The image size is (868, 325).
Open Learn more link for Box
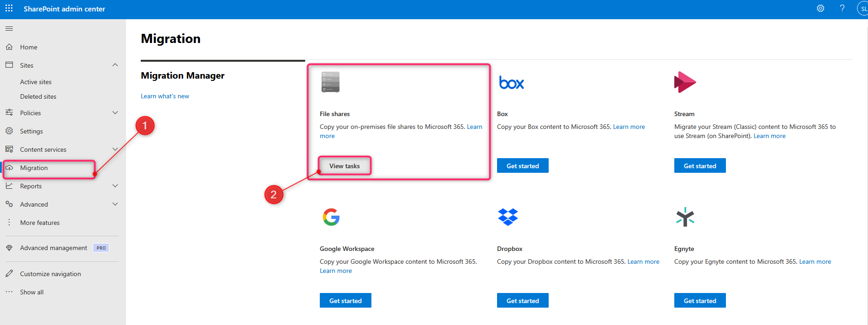pos(629,127)
